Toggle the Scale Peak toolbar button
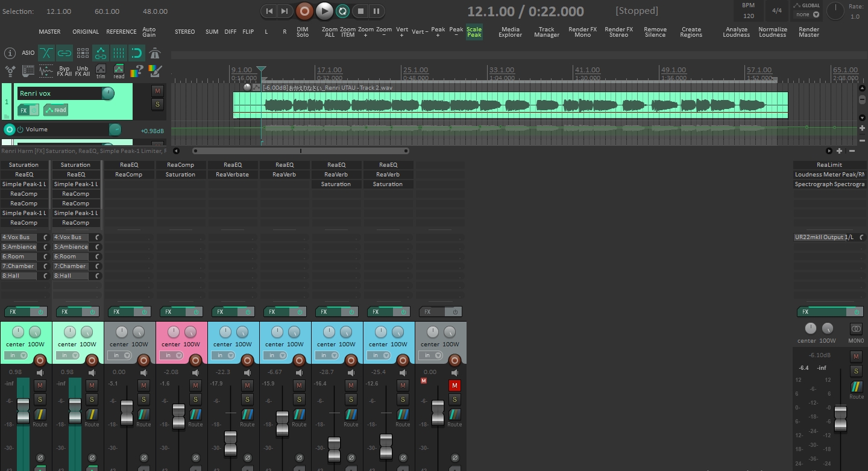 tap(474, 32)
